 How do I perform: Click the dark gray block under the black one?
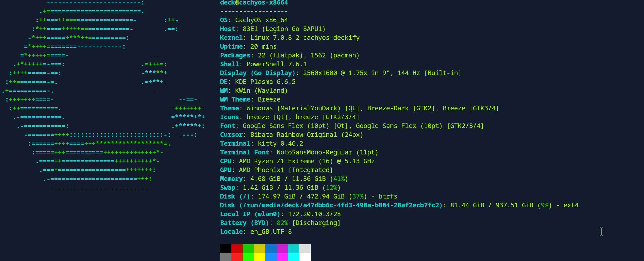[x=226, y=257]
